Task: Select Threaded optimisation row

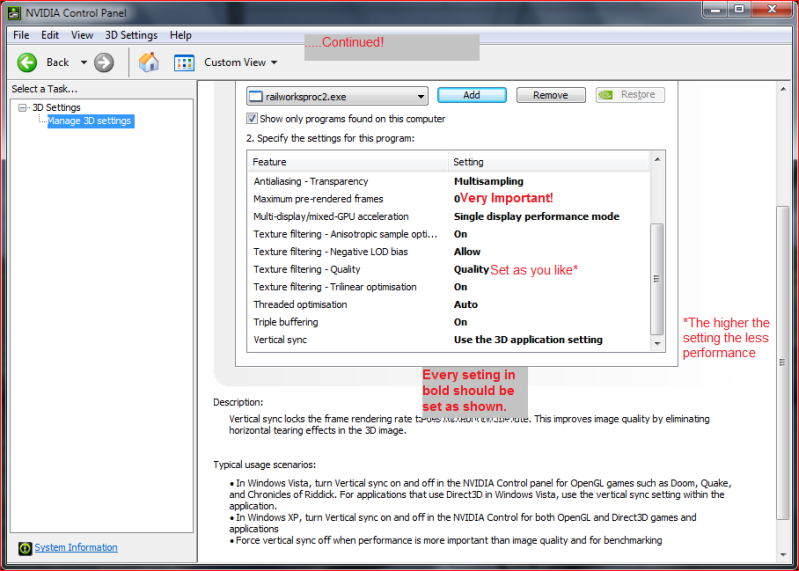Action: coord(448,305)
